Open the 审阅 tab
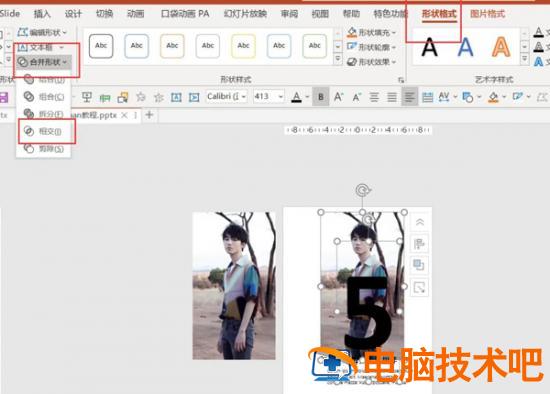 point(289,14)
